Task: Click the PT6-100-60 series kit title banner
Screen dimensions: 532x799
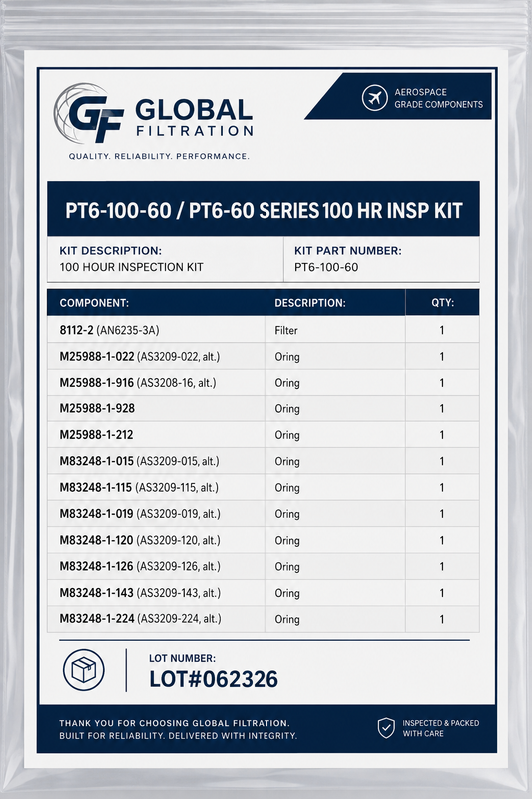Action: pos(264,209)
